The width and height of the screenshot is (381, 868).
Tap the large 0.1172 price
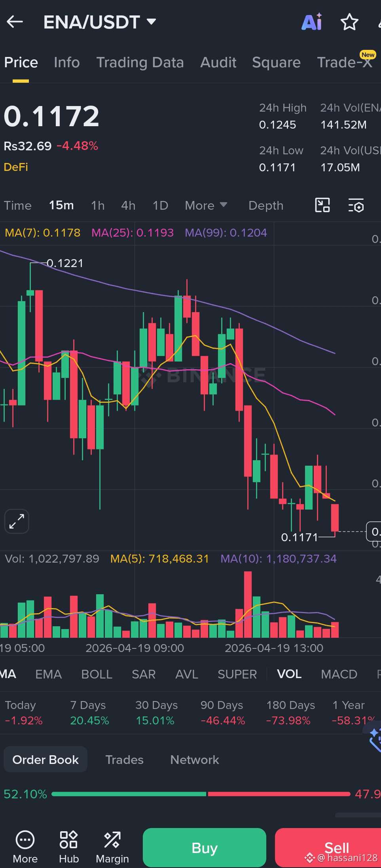(x=51, y=116)
